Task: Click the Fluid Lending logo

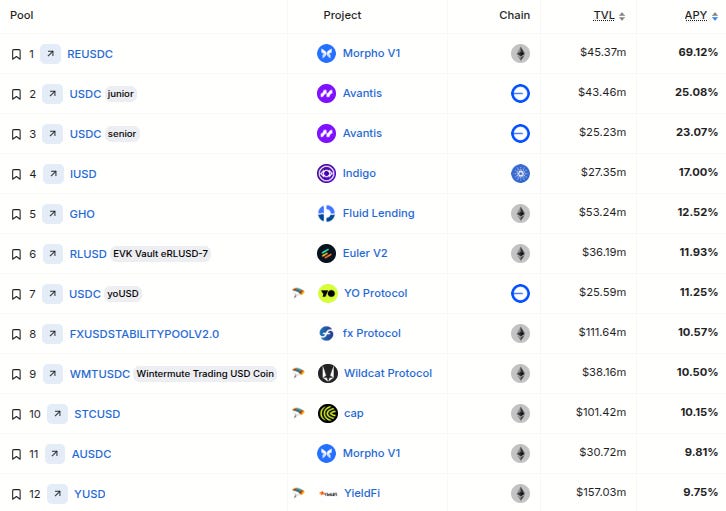Action: tap(326, 213)
